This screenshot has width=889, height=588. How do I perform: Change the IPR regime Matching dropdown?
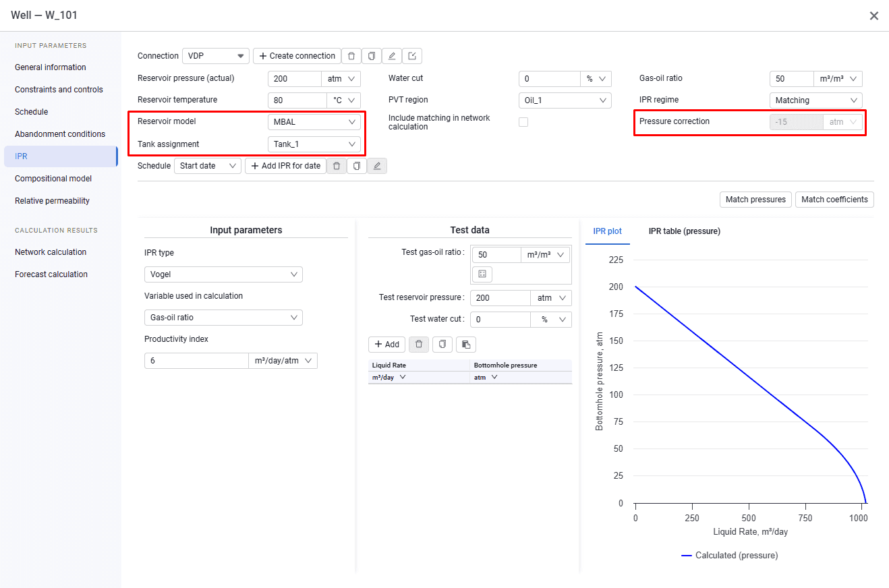coord(816,100)
